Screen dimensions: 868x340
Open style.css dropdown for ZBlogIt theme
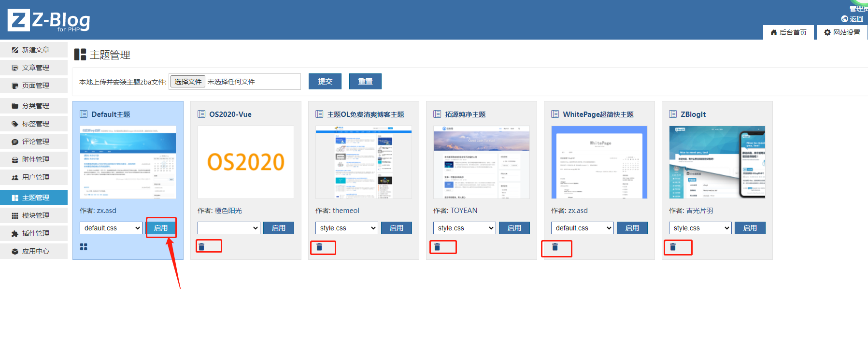(700, 228)
